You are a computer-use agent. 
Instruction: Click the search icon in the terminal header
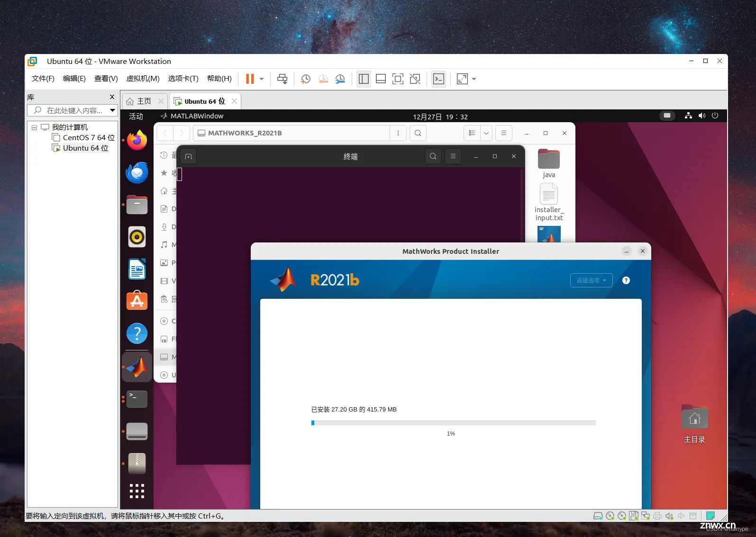coord(433,156)
